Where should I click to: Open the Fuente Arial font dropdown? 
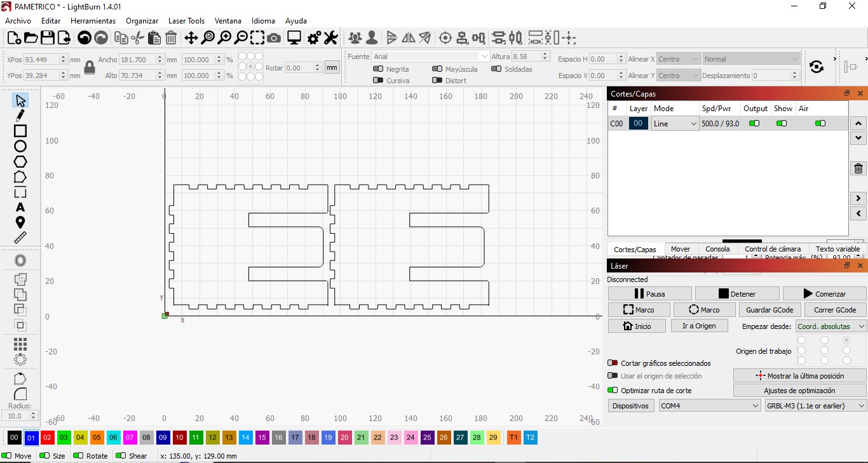click(430, 56)
